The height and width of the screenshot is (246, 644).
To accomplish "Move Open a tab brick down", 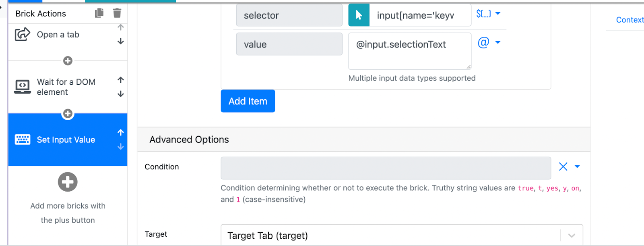I will point(120,42).
